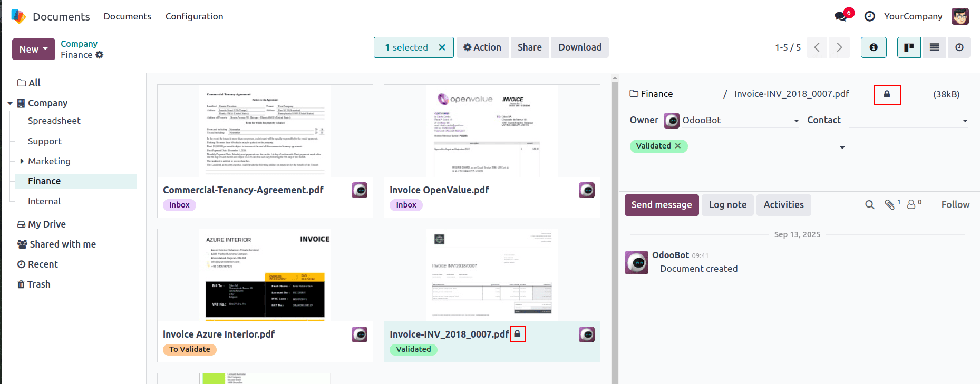Switch to Kanban view
This screenshot has width=980, height=384.
click(x=909, y=47)
